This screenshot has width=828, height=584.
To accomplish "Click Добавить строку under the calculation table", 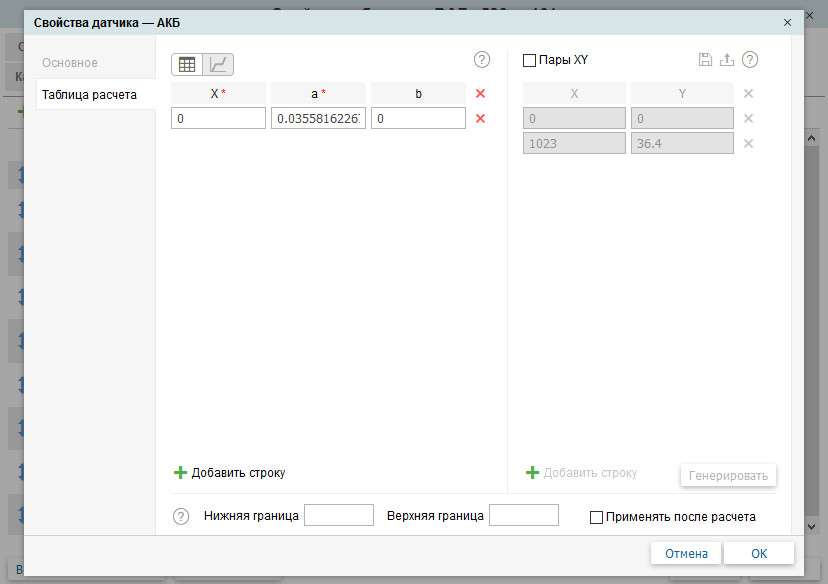I will tap(235, 473).
